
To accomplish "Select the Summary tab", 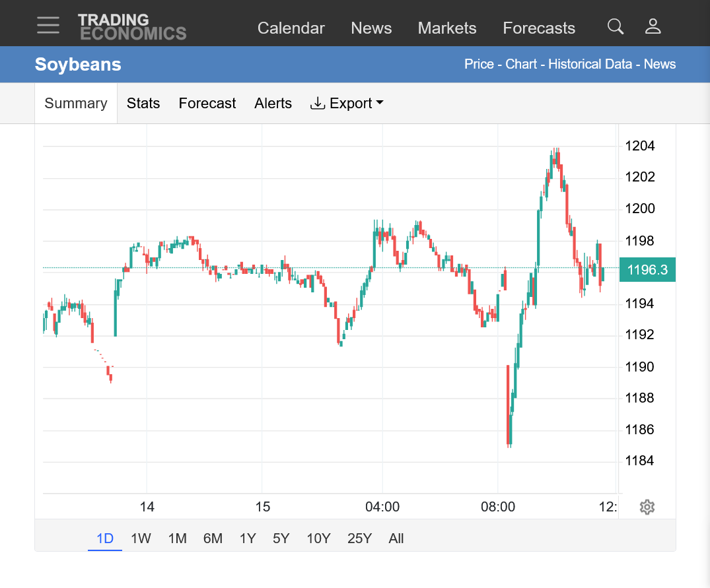I will (x=76, y=103).
